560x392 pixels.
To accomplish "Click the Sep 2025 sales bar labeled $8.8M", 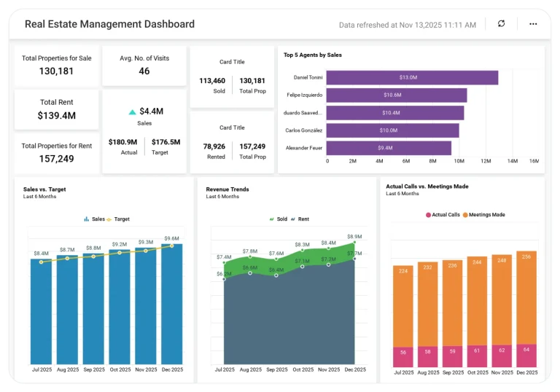I will pyautogui.click(x=93, y=309).
